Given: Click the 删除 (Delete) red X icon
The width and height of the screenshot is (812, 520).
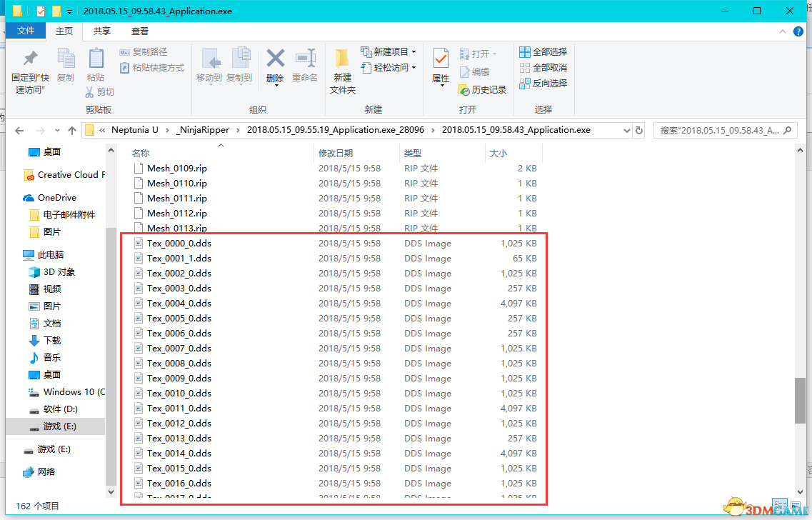Looking at the screenshot, I should point(275,59).
